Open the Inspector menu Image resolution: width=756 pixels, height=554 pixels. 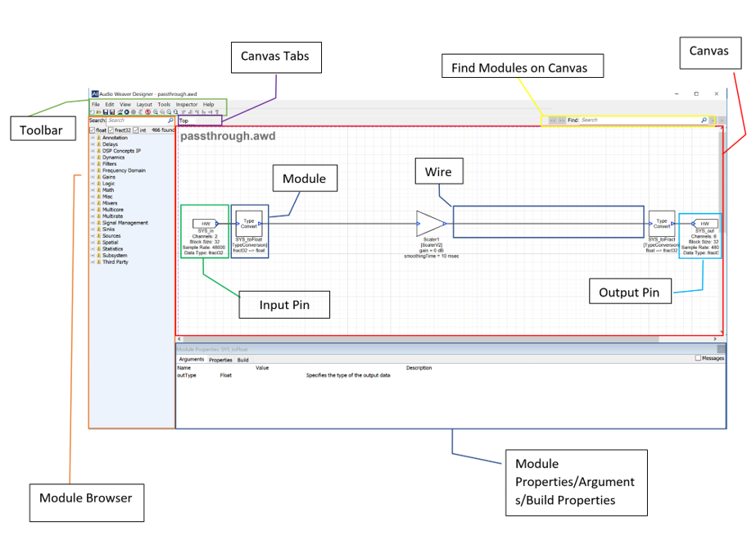(186, 104)
